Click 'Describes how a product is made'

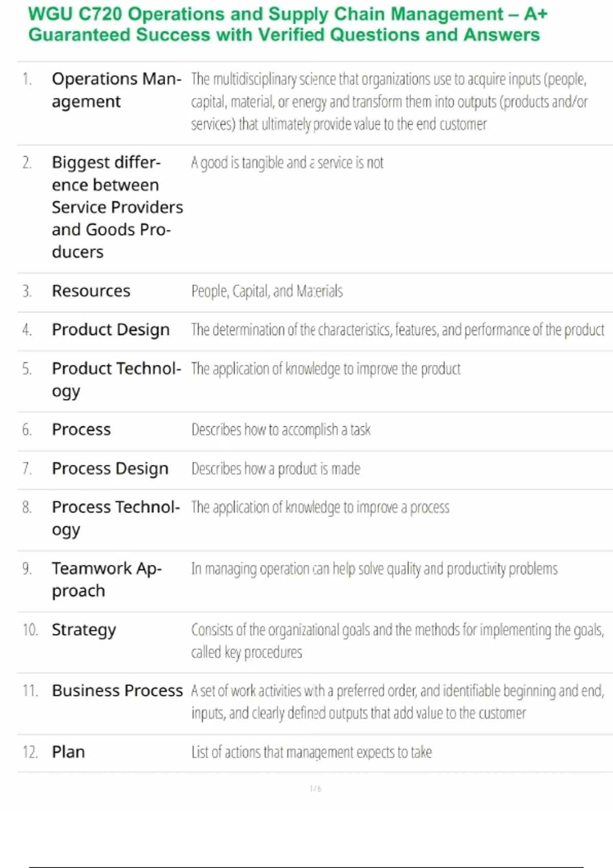(x=275, y=469)
